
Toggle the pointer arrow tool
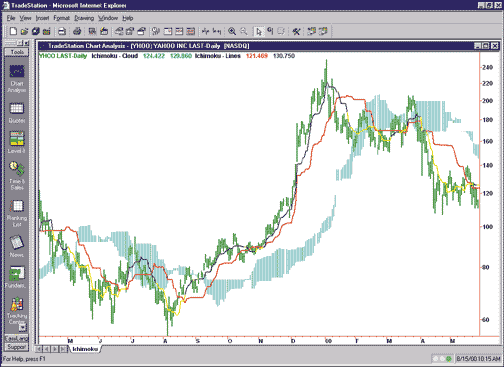pyautogui.click(x=259, y=31)
